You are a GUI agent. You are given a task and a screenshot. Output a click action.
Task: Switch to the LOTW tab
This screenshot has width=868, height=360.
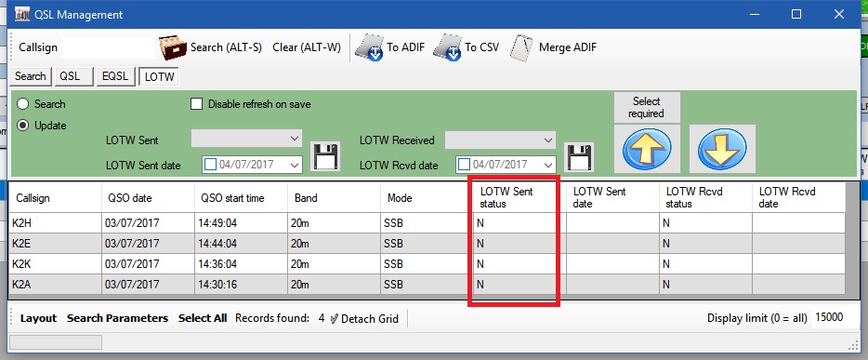click(159, 77)
